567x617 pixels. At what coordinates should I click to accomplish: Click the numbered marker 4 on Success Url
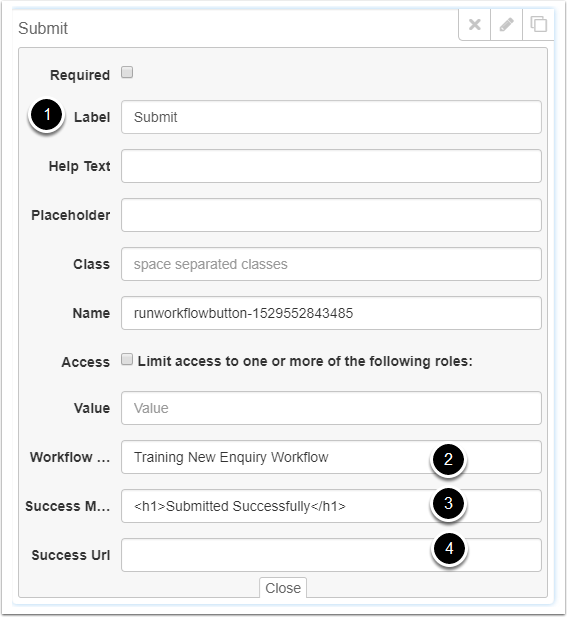point(449,548)
